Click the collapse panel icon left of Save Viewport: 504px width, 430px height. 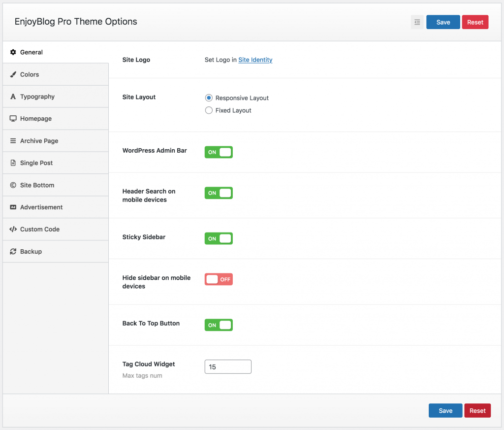click(x=416, y=22)
